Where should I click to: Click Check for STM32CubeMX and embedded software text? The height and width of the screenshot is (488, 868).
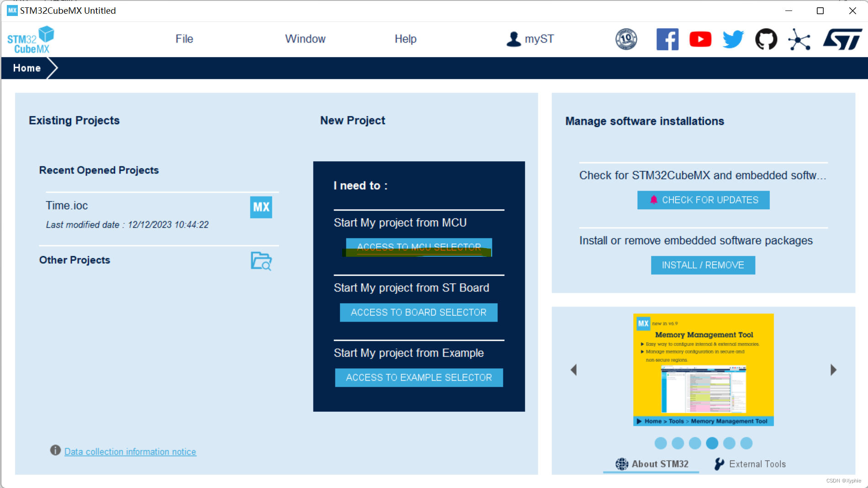tap(703, 175)
